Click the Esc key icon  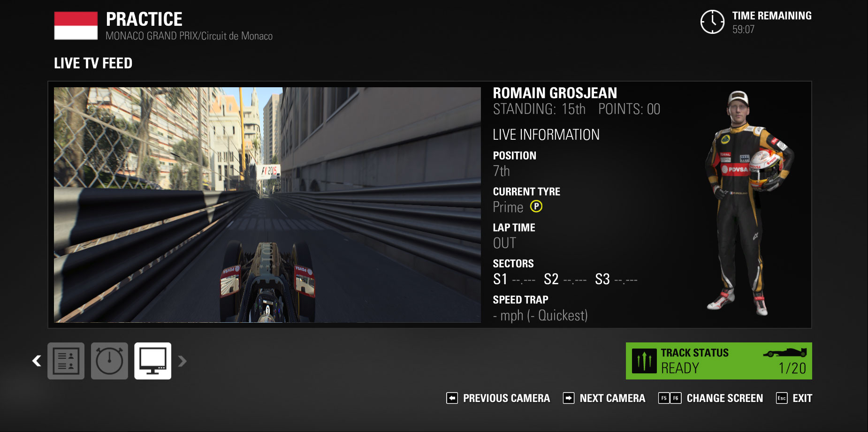coord(782,398)
